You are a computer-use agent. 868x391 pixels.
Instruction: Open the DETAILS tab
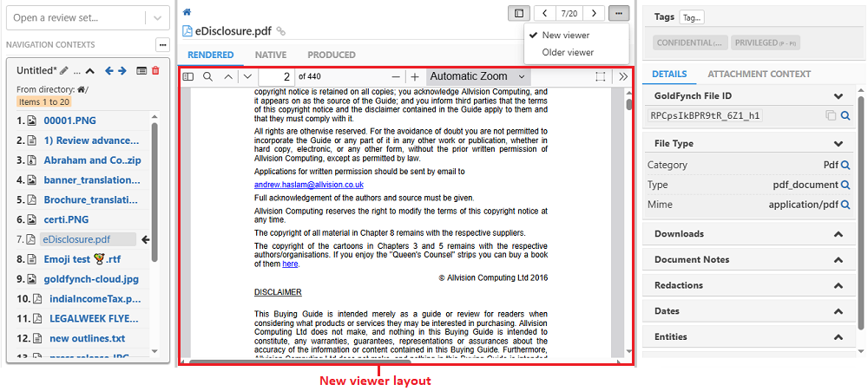669,74
